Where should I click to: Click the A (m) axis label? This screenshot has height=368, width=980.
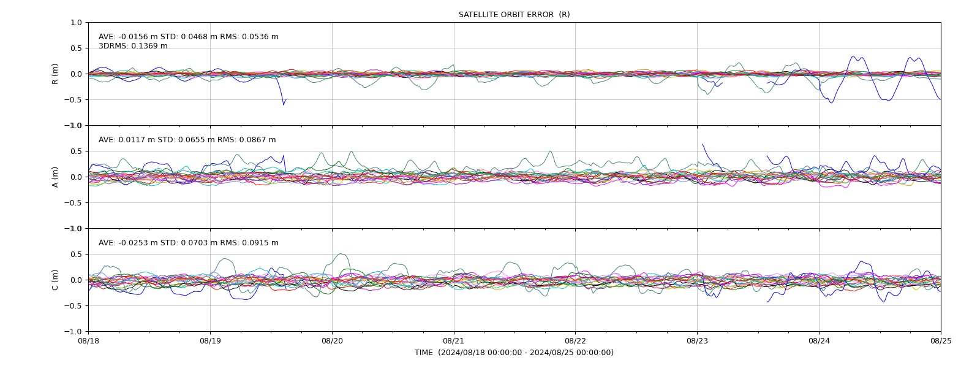pos(55,177)
